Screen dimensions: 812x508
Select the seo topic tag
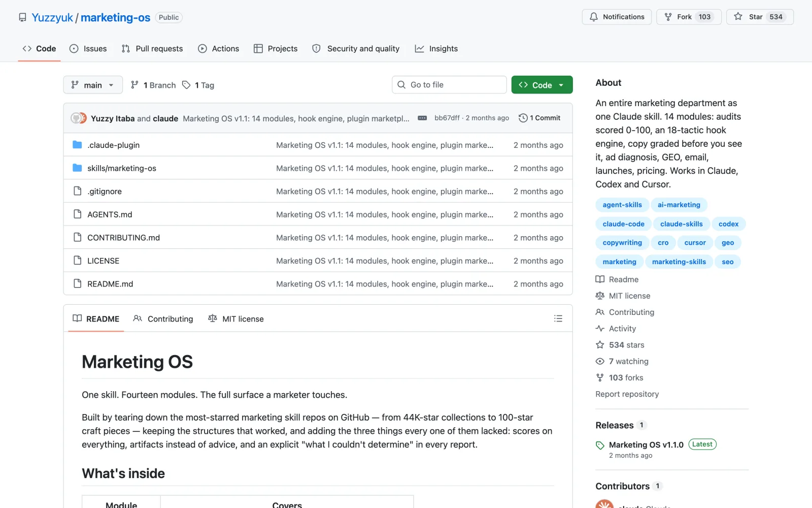tap(728, 262)
